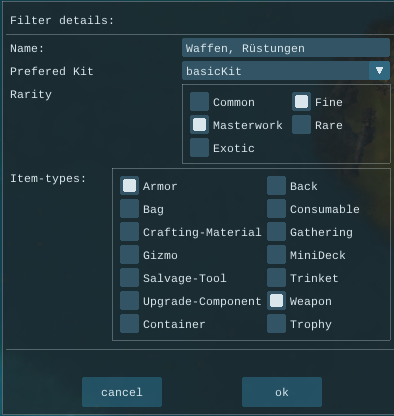Tick the Exotic rarity checkbox
Image resolution: width=394 pixels, height=416 pixels.
click(199, 148)
